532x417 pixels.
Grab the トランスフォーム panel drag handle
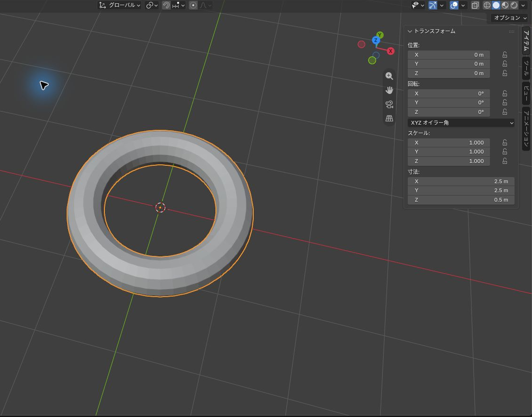tap(511, 32)
